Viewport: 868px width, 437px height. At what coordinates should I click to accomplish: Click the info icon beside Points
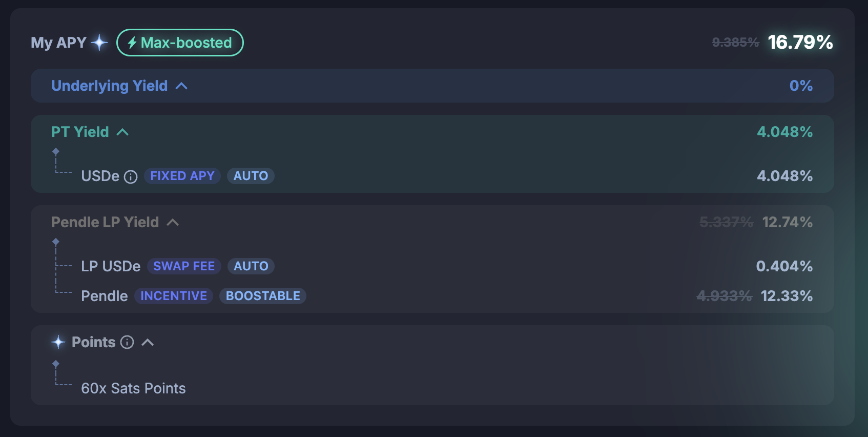(127, 342)
